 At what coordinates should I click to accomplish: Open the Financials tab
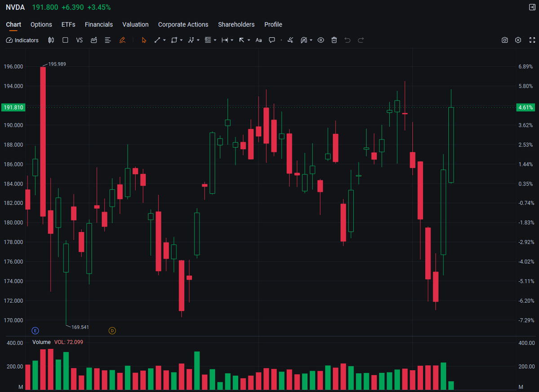pyautogui.click(x=99, y=25)
